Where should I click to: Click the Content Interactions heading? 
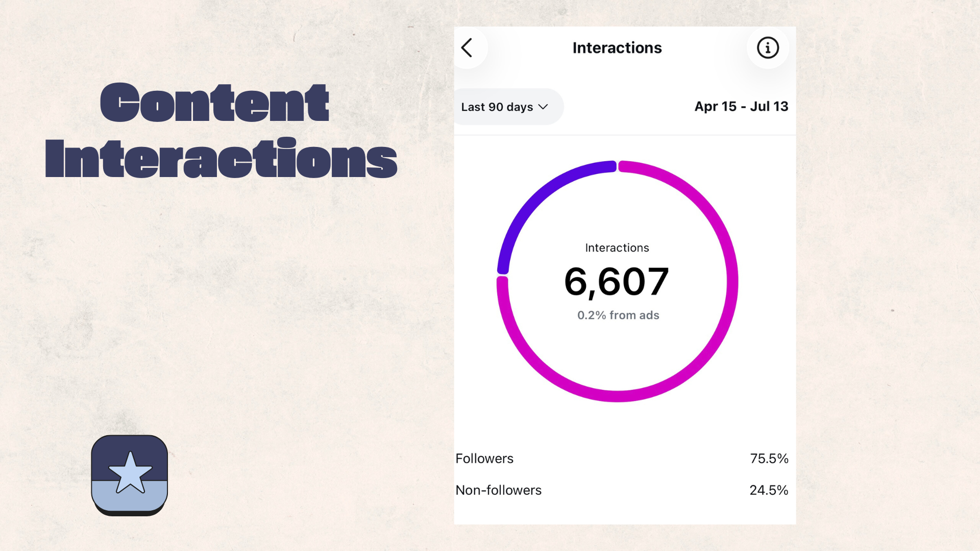click(221, 131)
